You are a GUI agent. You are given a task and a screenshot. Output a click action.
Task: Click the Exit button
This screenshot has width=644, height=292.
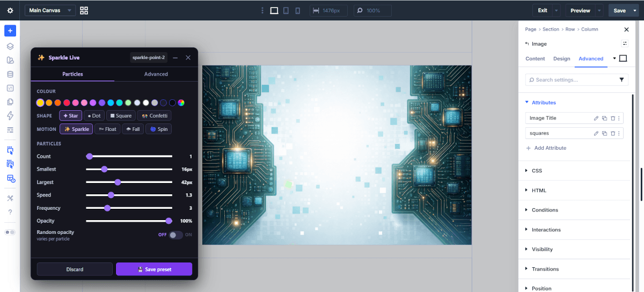click(x=543, y=10)
